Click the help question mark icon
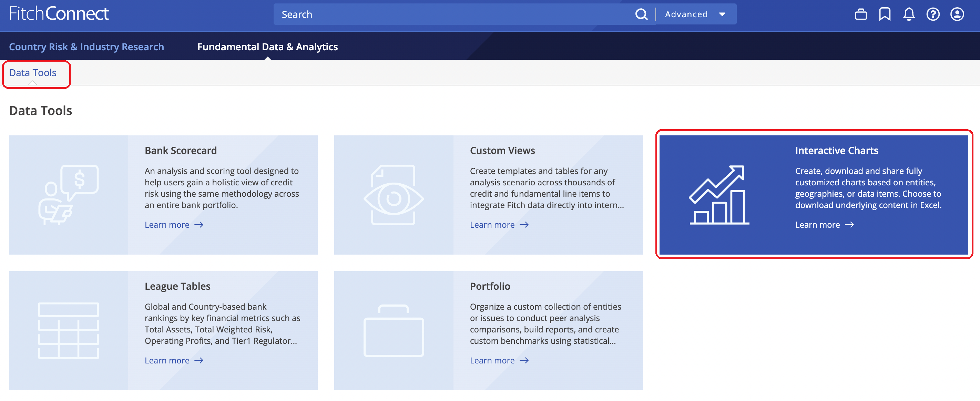This screenshot has width=980, height=401. pyautogui.click(x=933, y=14)
